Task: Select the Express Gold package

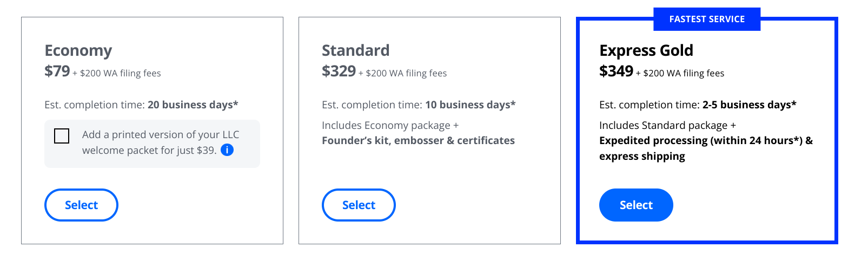Action: pyautogui.click(x=636, y=205)
